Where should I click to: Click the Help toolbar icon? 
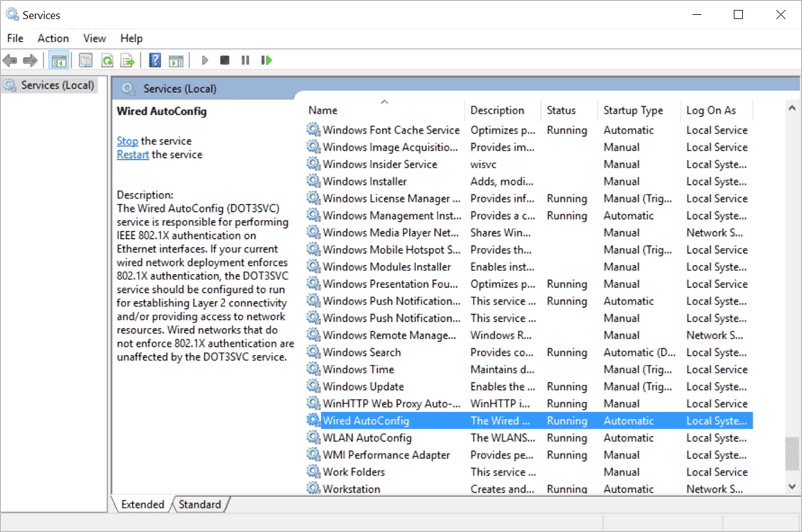tap(155, 60)
